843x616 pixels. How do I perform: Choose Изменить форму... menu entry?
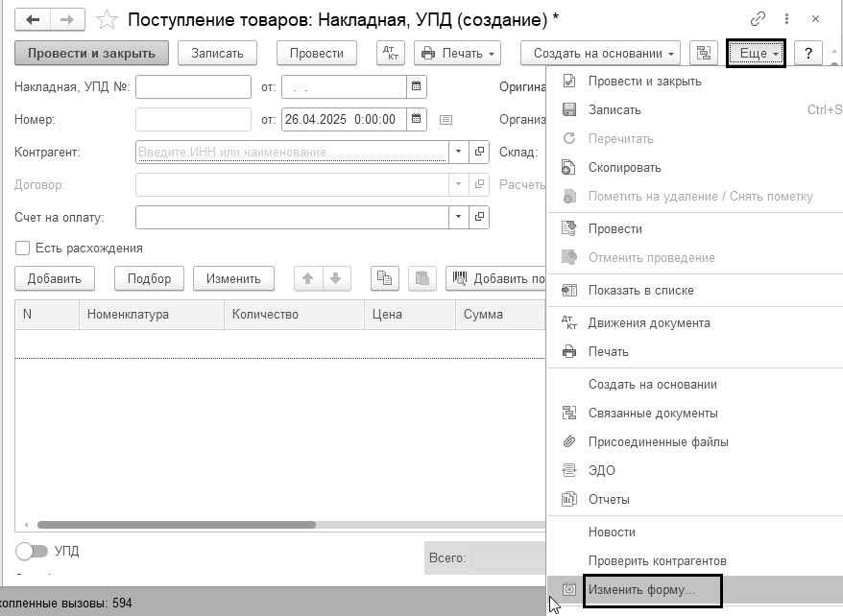[x=694, y=590]
